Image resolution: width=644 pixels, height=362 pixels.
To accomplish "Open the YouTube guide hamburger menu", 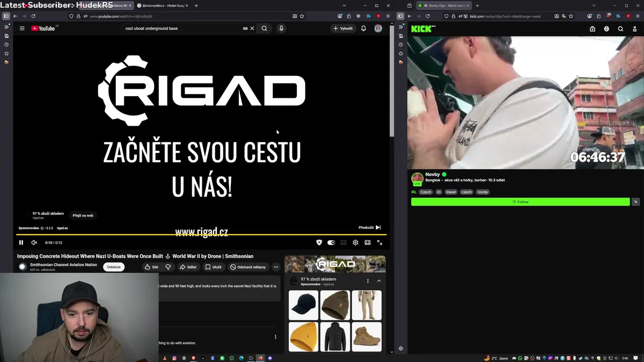I will [22, 28].
